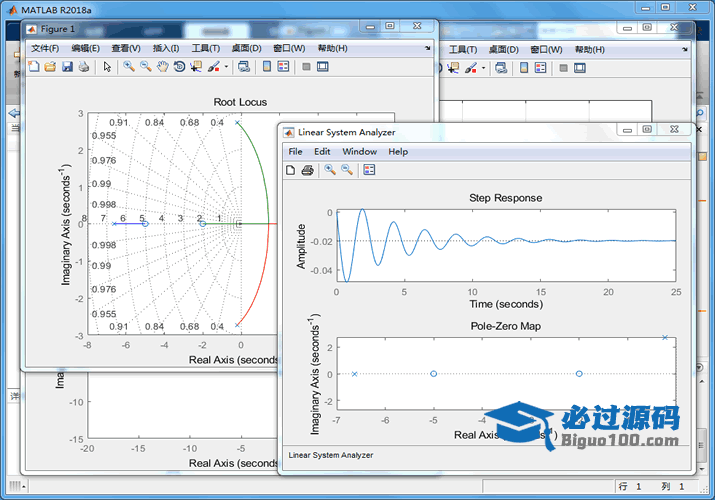The width and height of the screenshot is (715, 500).
Task: Click zero marker near -2 on Root Locus
Action: 203,224
